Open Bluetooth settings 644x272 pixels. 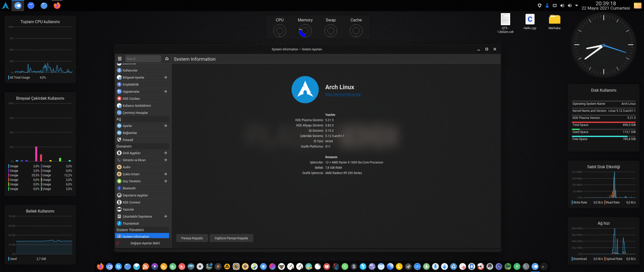coord(142,188)
